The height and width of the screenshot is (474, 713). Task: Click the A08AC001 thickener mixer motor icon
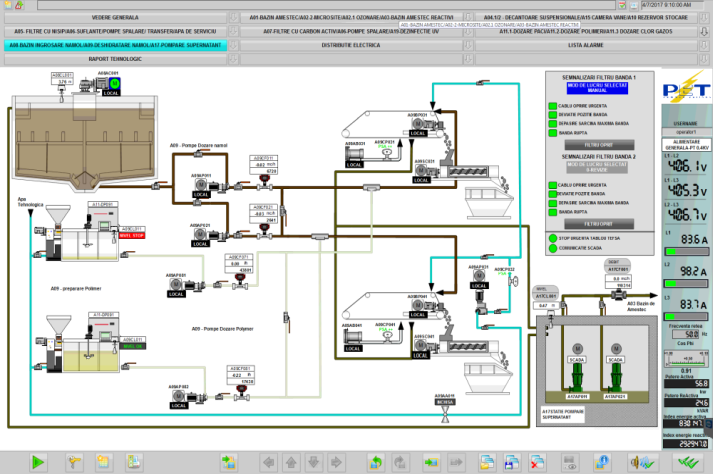pos(115,83)
